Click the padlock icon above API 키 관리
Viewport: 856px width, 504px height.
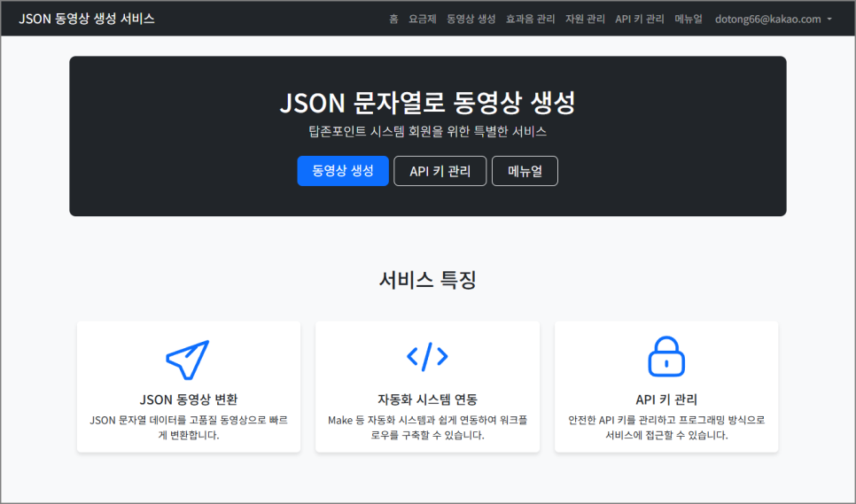(x=666, y=356)
